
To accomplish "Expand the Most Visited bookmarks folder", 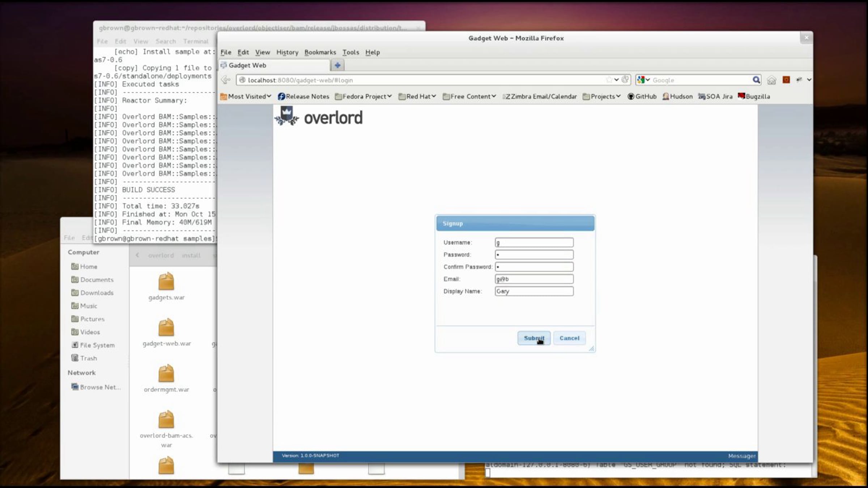I will 246,97.
